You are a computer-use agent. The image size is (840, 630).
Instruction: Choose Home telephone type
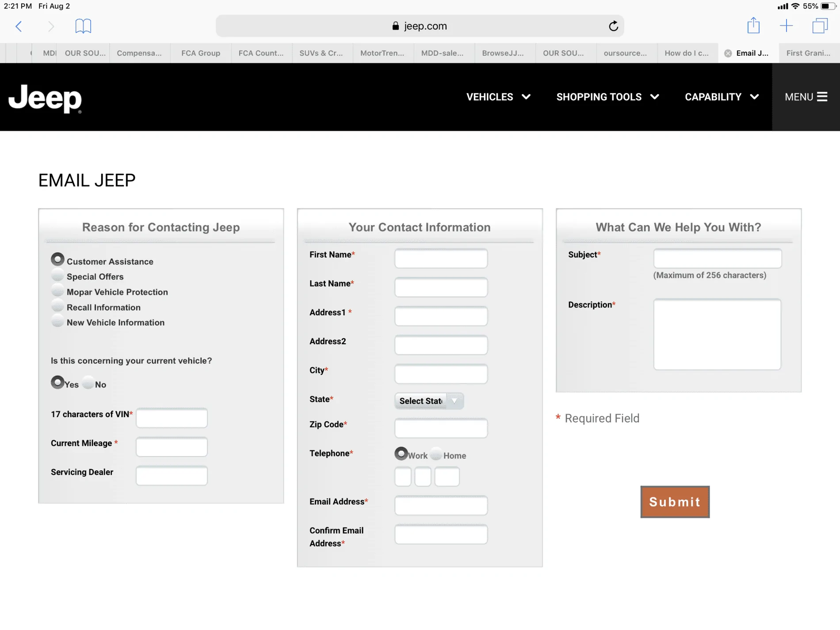pos(436,454)
